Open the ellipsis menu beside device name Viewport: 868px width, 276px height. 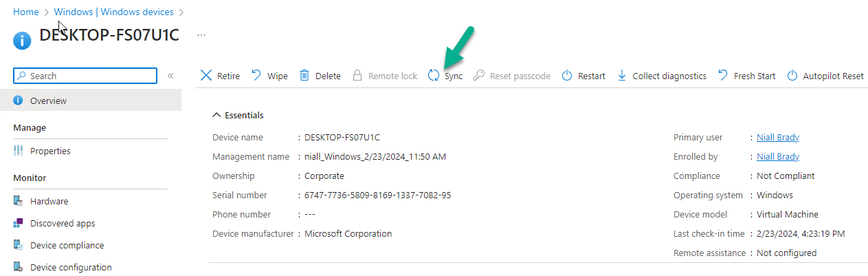tap(201, 34)
